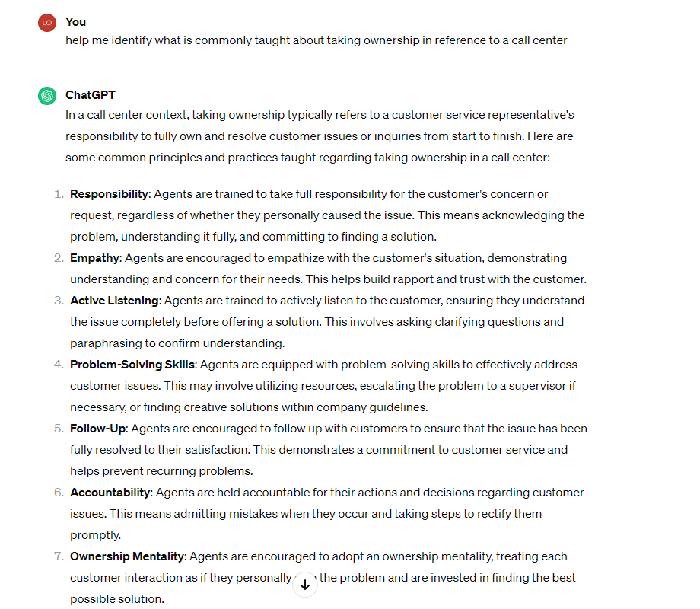Click the user's call center ownership question
Image resolution: width=700 pixels, height=609 pixels.
pos(316,40)
